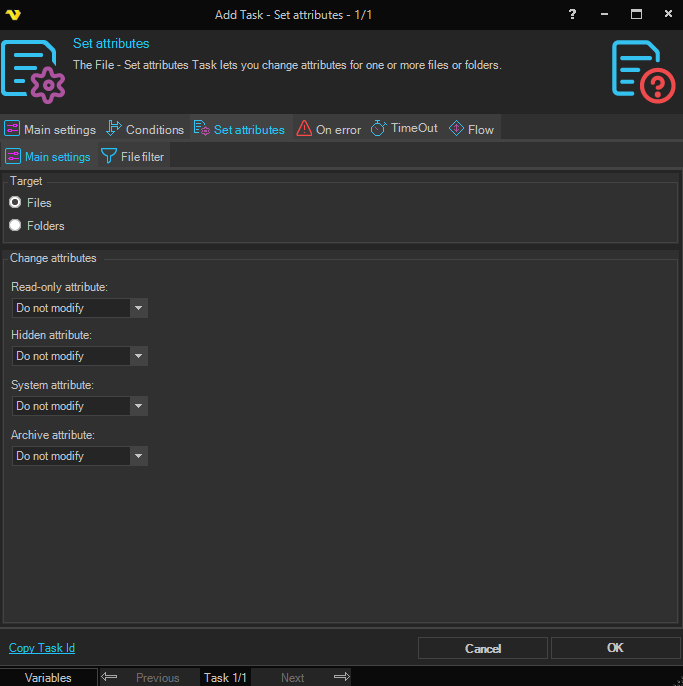Switch to the Conditions tab

(145, 129)
